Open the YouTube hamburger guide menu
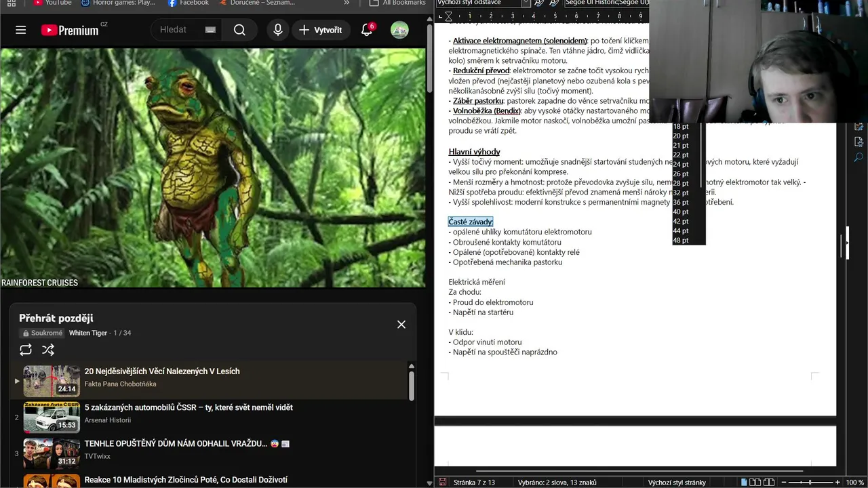 point(21,30)
